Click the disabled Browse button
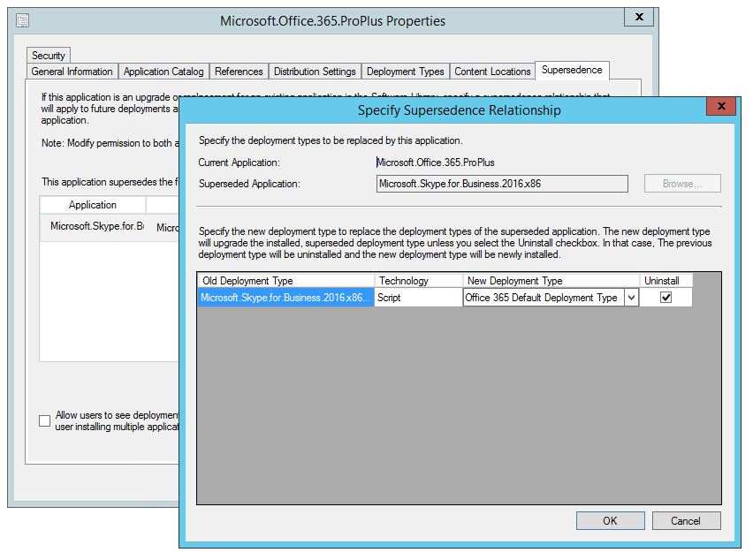This screenshot has width=753, height=560. 682,184
